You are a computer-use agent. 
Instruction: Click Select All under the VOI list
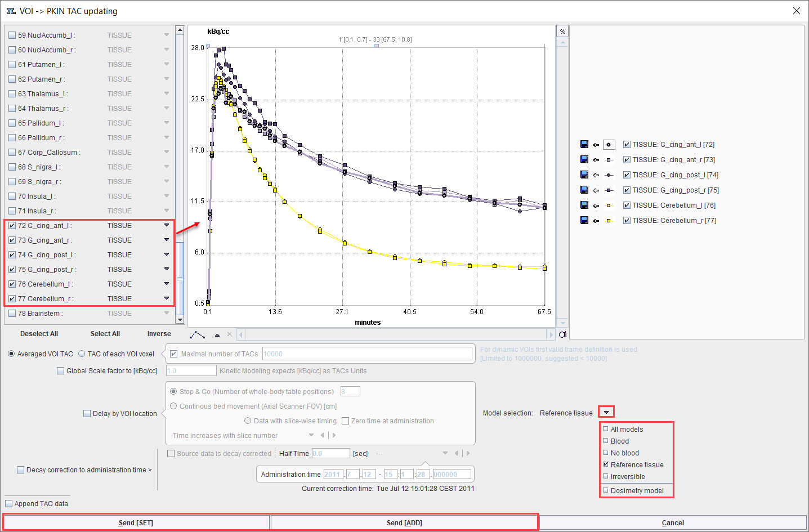point(105,334)
